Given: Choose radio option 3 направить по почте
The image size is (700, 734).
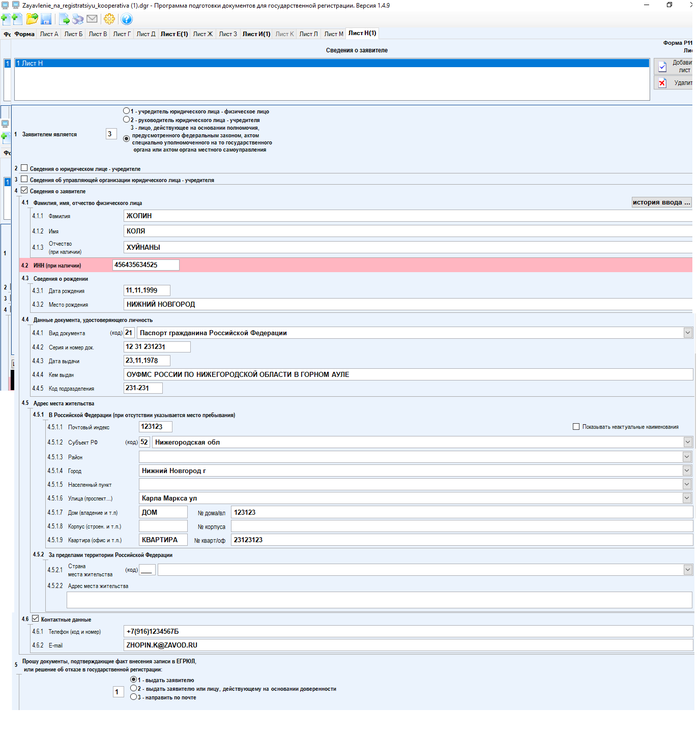Looking at the screenshot, I should 133,697.
